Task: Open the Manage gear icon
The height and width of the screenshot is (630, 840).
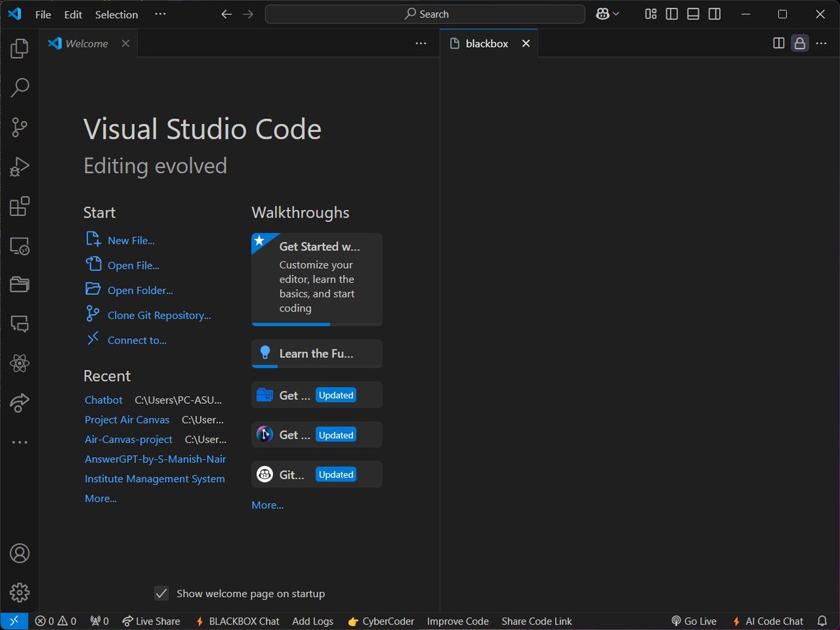Action: [x=20, y=592]
